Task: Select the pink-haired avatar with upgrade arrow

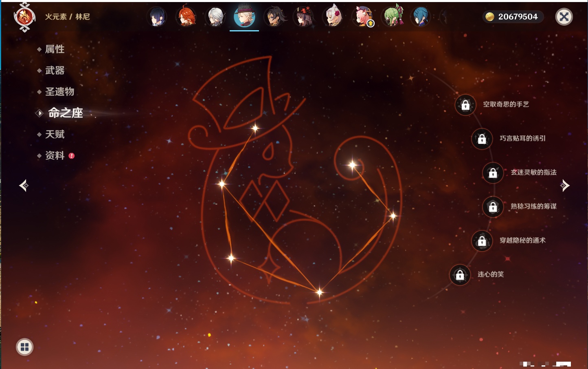Action: (362, 17)
